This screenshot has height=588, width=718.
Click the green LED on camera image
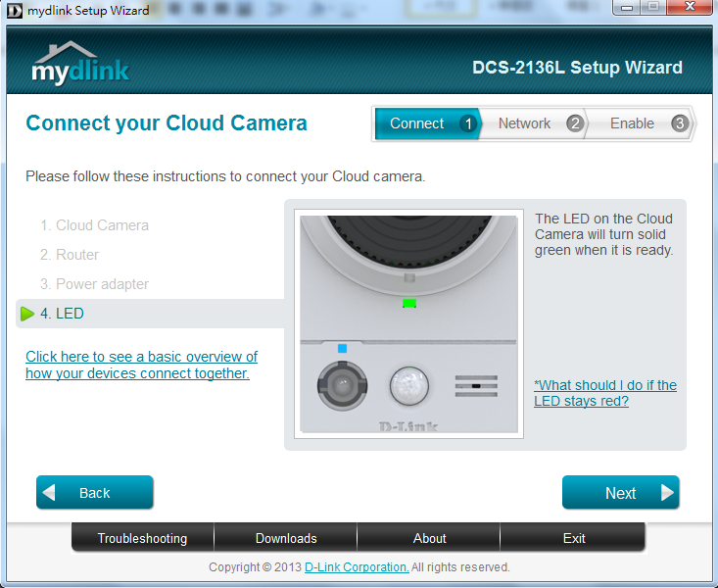(x=409, y=303)
